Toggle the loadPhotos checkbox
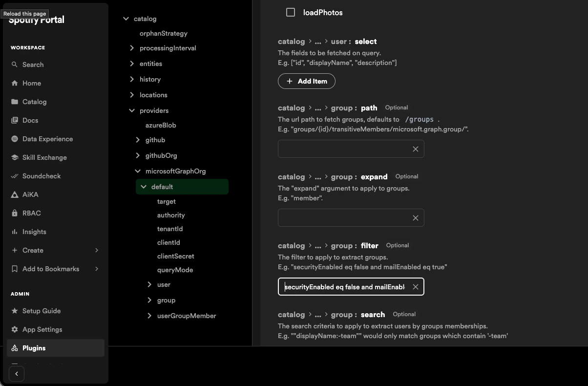Screen dimensions: 588x386 click(x=291, y=12)
